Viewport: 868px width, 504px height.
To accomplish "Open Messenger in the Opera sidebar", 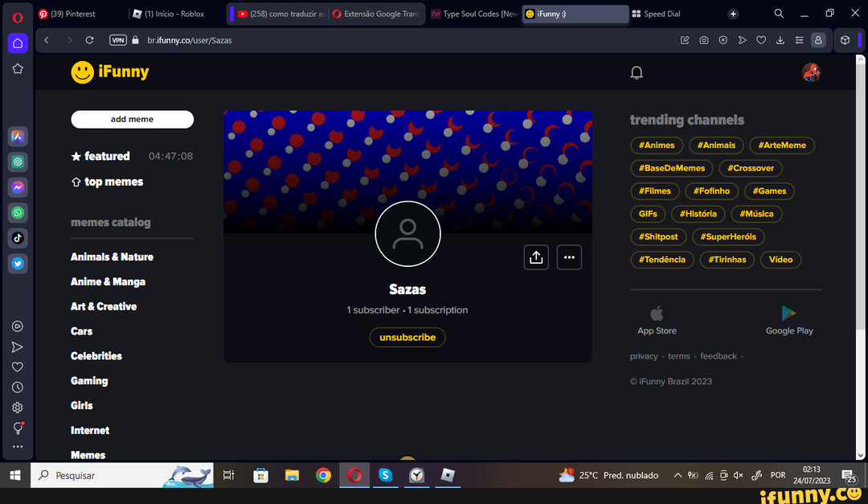I will (x=18, y=187).
